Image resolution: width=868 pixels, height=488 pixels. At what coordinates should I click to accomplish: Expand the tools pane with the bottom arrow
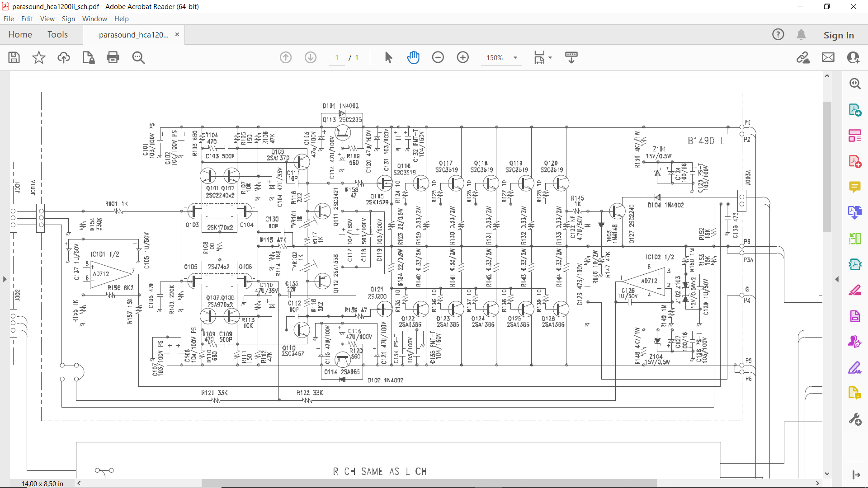[x=856, y=475]
